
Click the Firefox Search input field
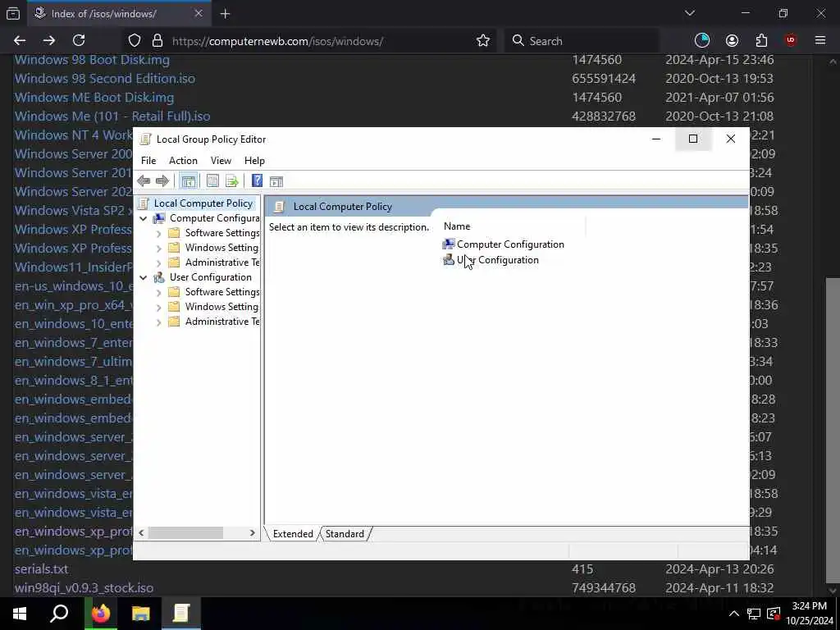click(582, 41)
